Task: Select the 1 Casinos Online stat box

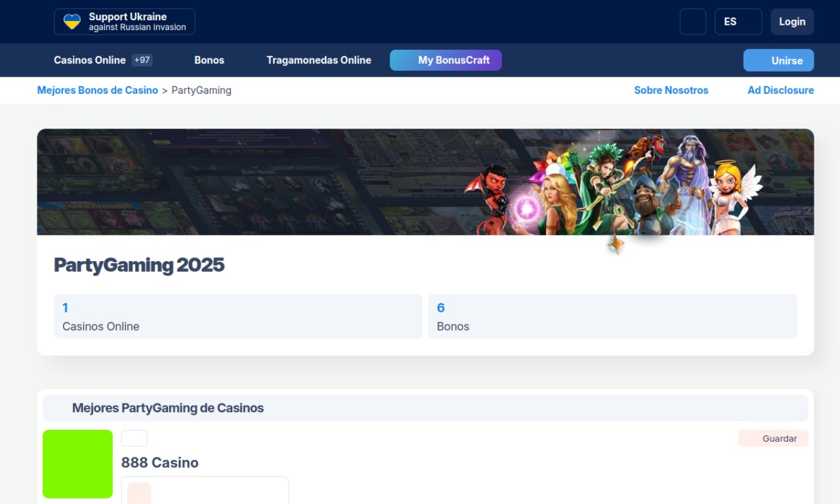Action: click(238, 316)
